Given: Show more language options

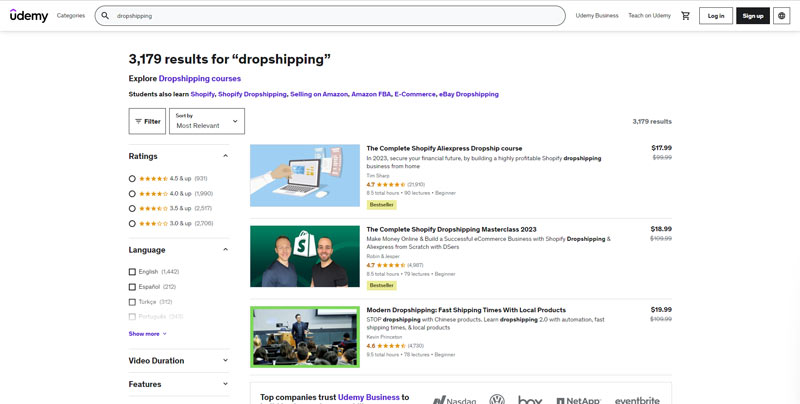Looking at the screenshot, I should 147,334.
